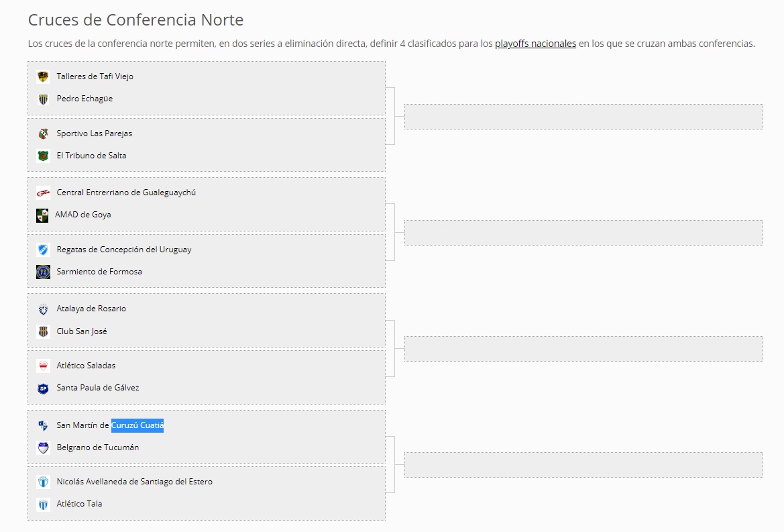Select the Club San José name
The image size is (784, 532).
tap(82, 331)
